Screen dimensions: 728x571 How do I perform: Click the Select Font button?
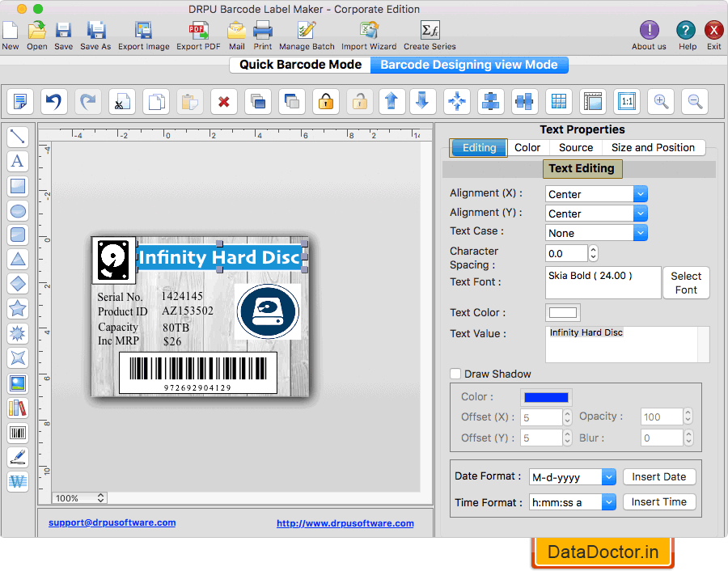pos(686,283)
